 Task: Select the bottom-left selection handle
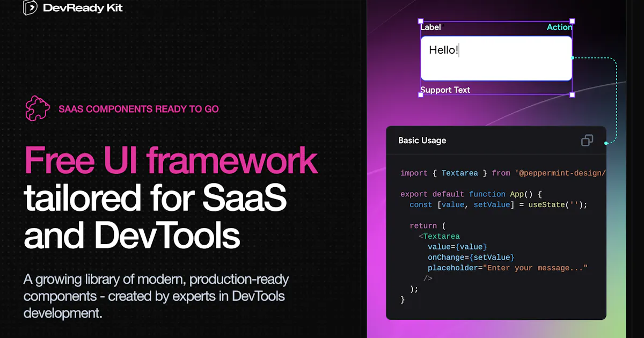click(421, 94)
